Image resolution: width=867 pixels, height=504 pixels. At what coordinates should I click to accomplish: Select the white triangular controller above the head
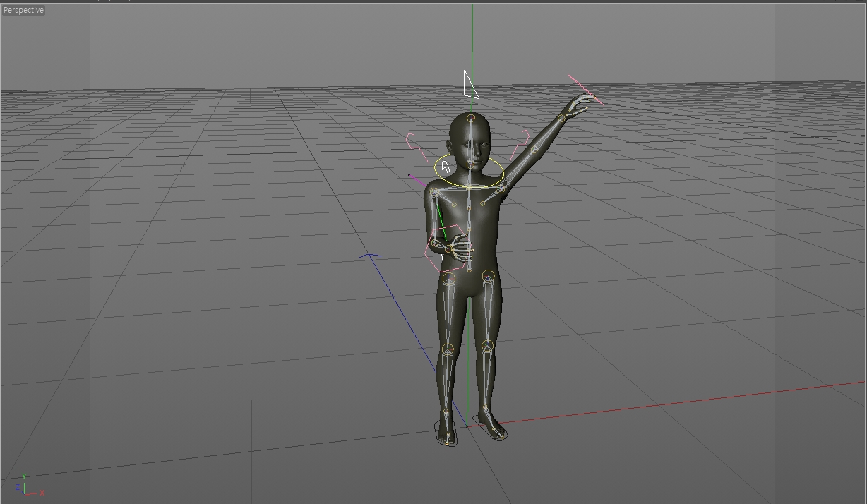point(470,84)
